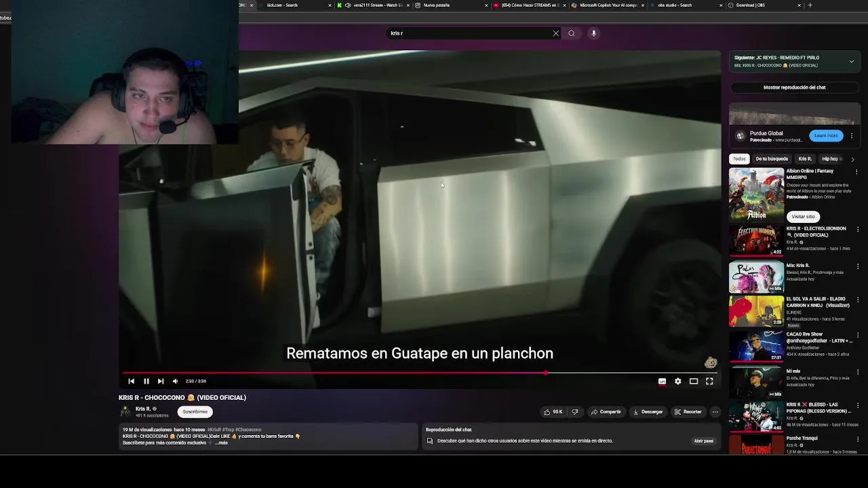Subscribe to Kris R. channel

point(195,411)
